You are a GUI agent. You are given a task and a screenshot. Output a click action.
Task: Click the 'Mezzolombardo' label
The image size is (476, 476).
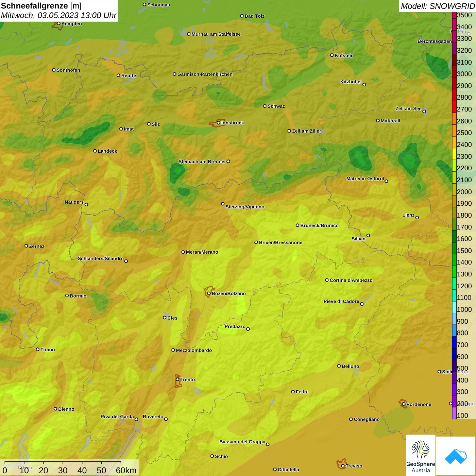coord(194,350)
